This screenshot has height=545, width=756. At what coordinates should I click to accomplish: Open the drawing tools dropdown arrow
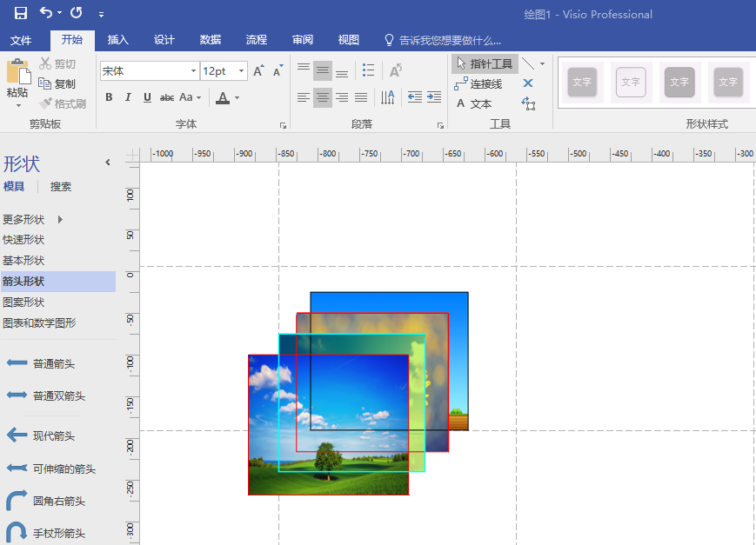[542, 63]
